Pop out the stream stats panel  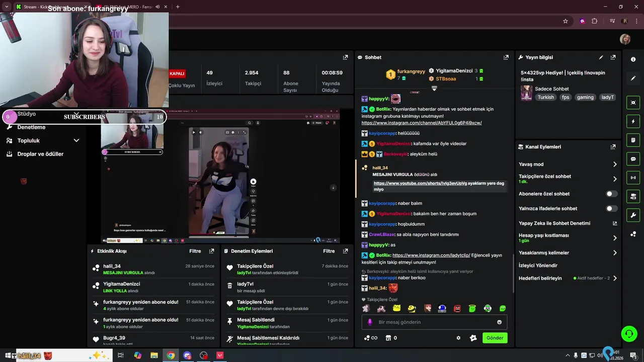pos(345,57)
